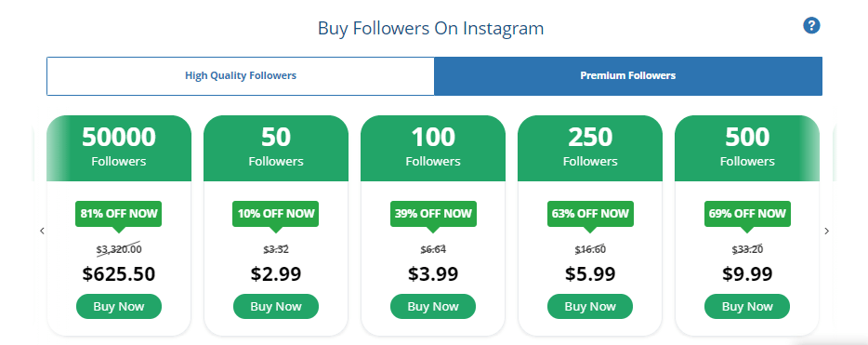
Task: Click the blue help question mark icon
Action: tap(811, 25)
